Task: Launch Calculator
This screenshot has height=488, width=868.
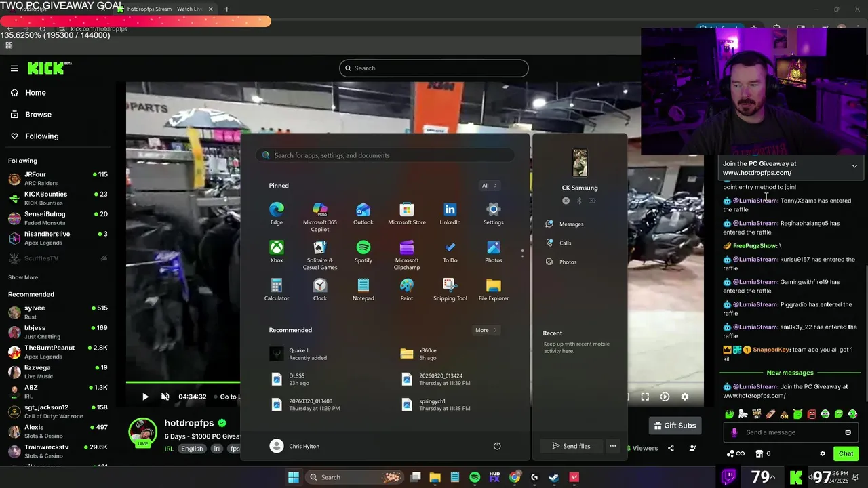Action: pyautogui.click(x=277, y=289)
